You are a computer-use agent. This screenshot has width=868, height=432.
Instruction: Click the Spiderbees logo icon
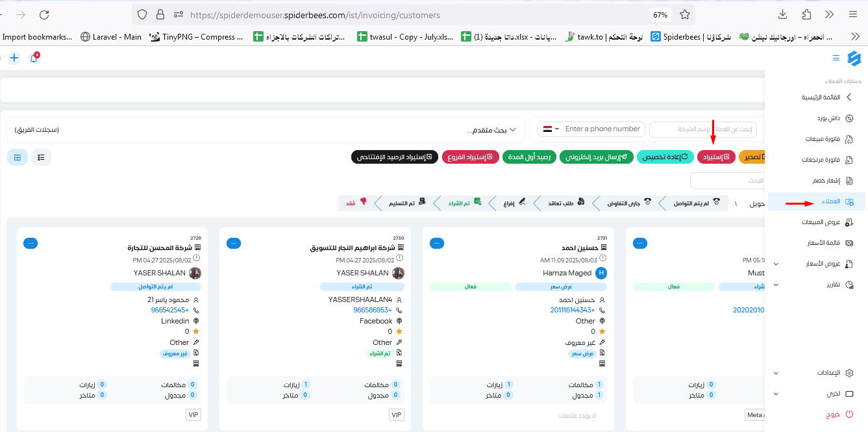854,58
